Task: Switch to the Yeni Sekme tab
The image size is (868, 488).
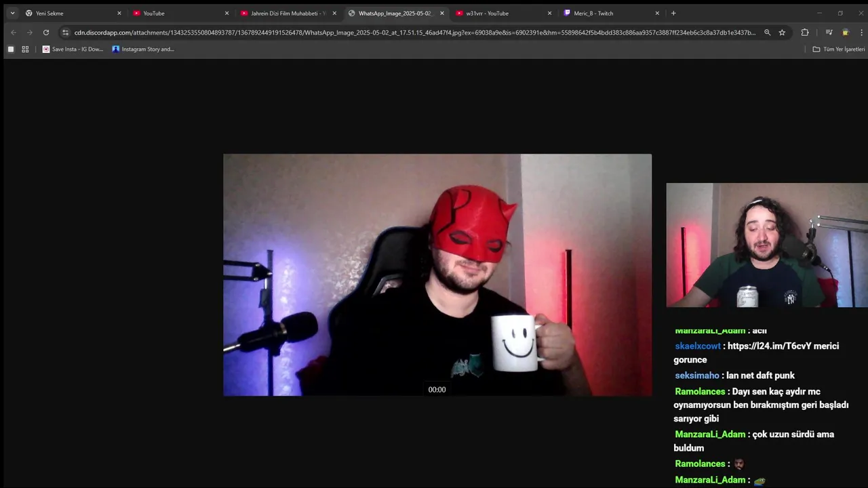Action: pyautogui.click(x=73, y=13)
